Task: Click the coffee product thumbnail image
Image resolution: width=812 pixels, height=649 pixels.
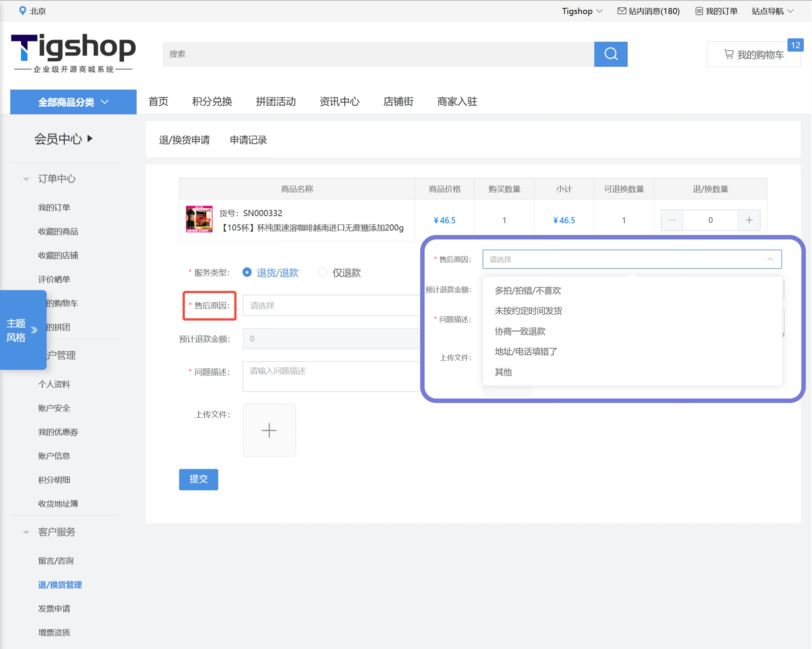Action: pos(199,219)
